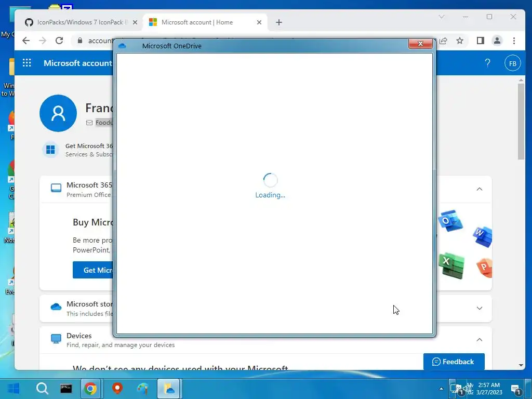Close the Microsoft OneDrive dialog

(x=420, y=44)
